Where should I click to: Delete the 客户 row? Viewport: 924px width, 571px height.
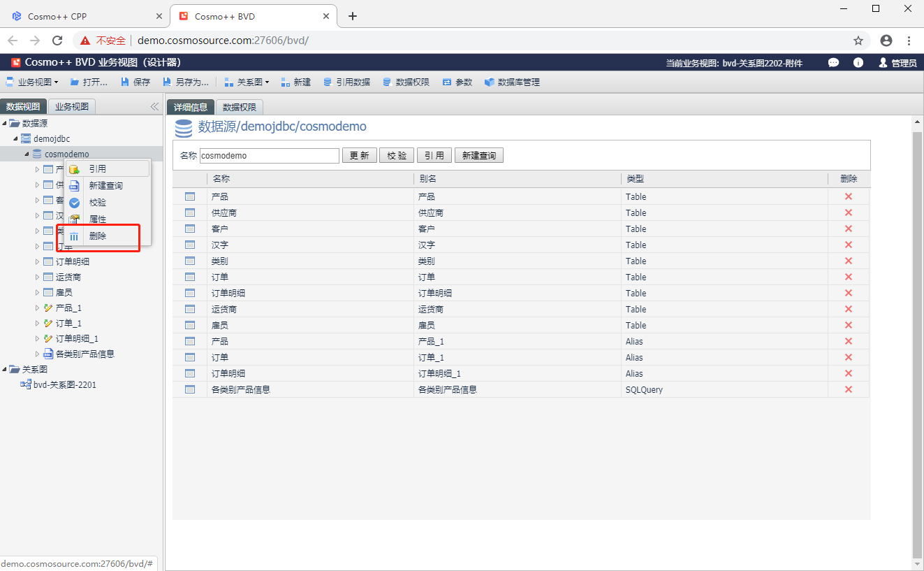point(849,229)
